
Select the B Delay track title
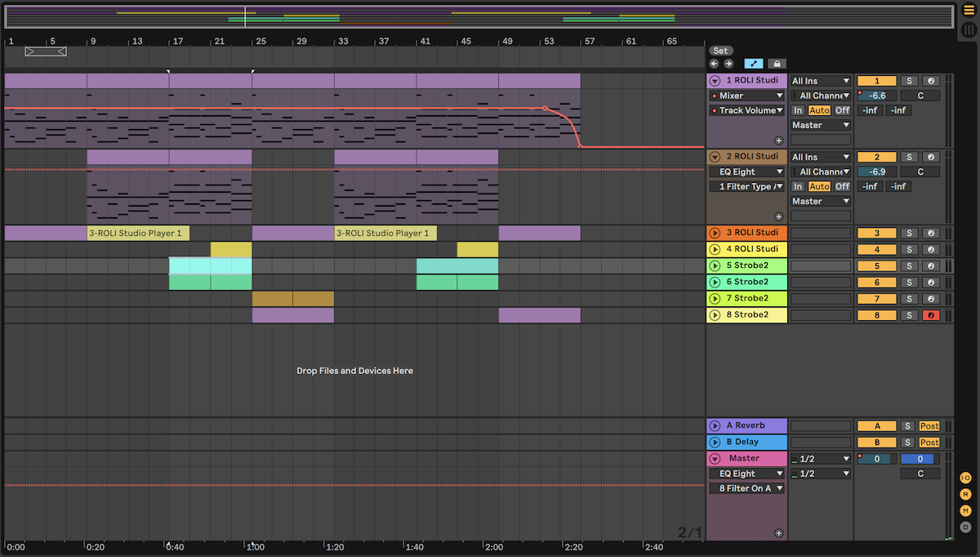746,442
